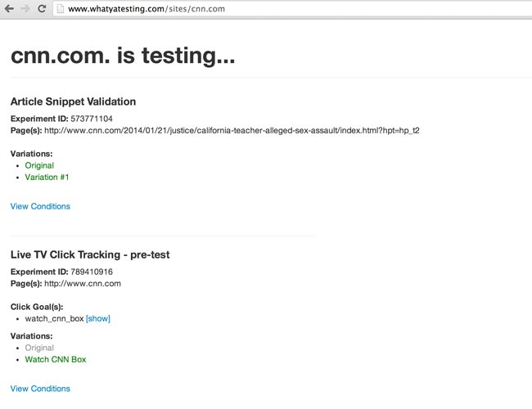Click the browser back arrow

point(9,8)
